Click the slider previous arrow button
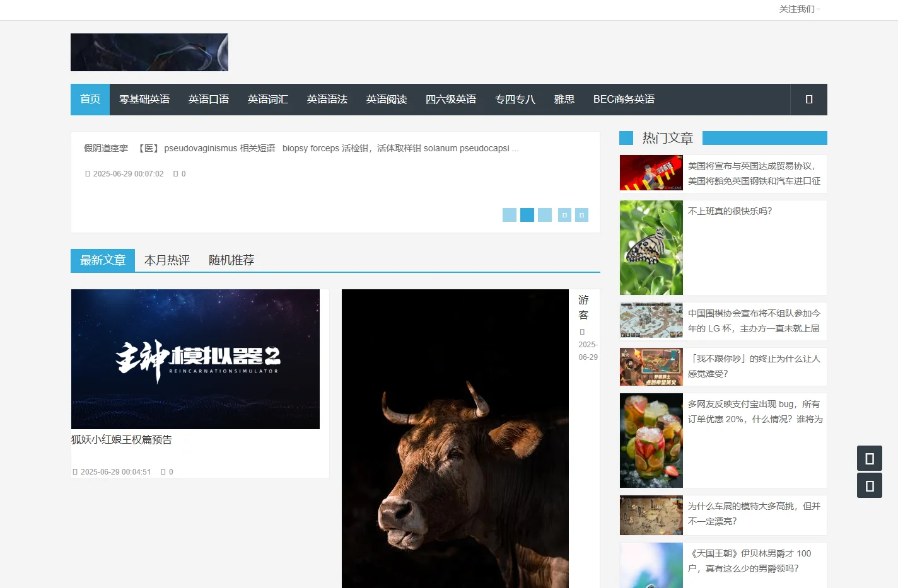 (564, 215)
